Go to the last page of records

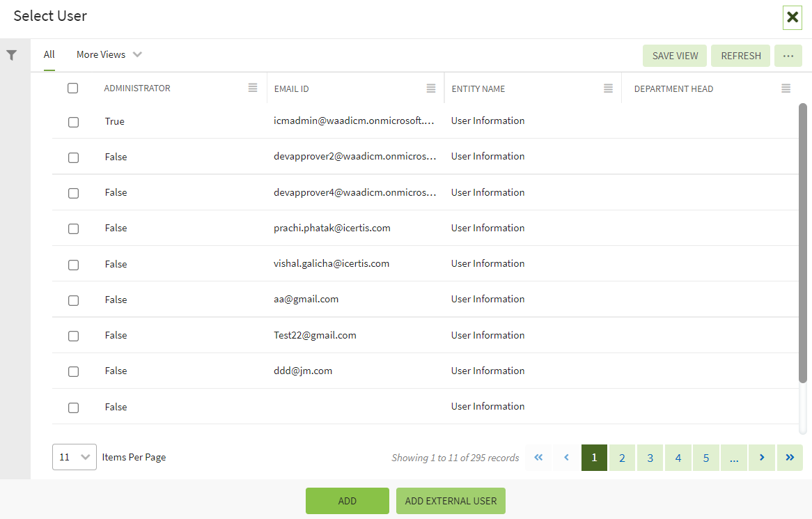(x=790, y=458)
